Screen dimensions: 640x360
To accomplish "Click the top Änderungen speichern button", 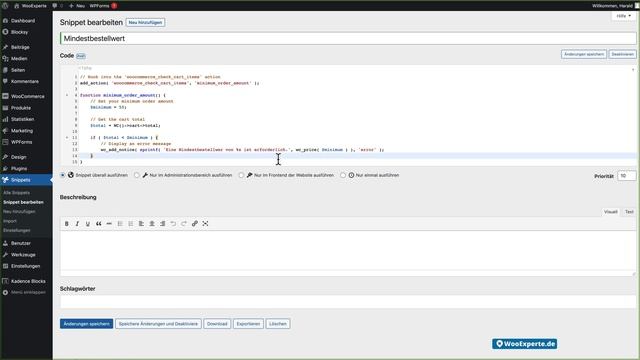I will click(x=584, y=54).
